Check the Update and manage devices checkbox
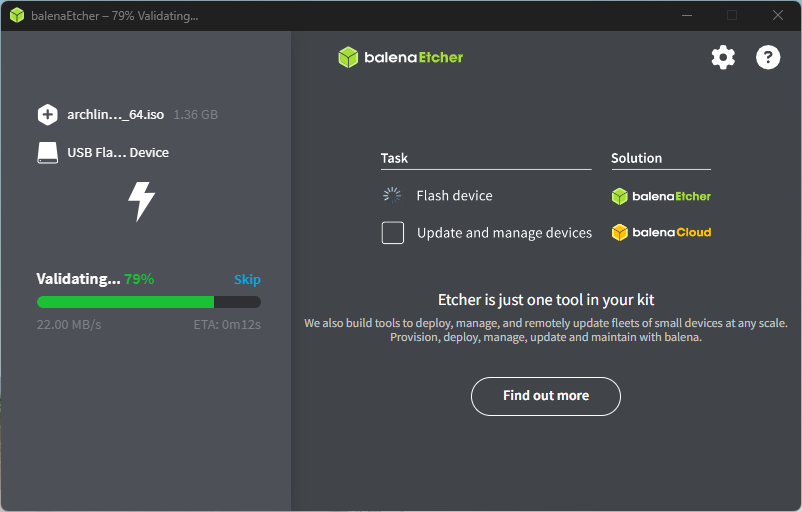 tap(393, 233)
